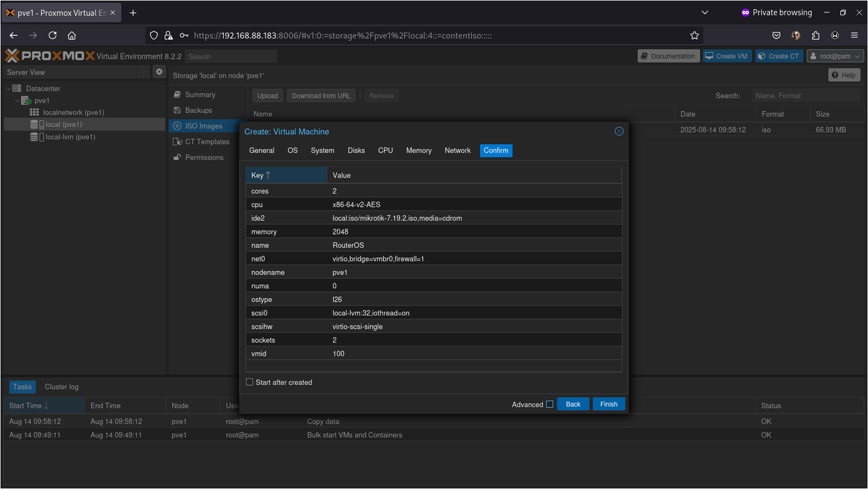Click the Proxmox logo
Screen dimensions: 868x489
pos(49,56)
